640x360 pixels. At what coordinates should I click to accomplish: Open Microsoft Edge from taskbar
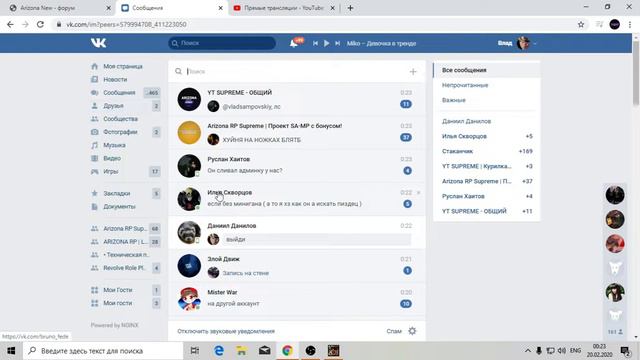[219, 351]
